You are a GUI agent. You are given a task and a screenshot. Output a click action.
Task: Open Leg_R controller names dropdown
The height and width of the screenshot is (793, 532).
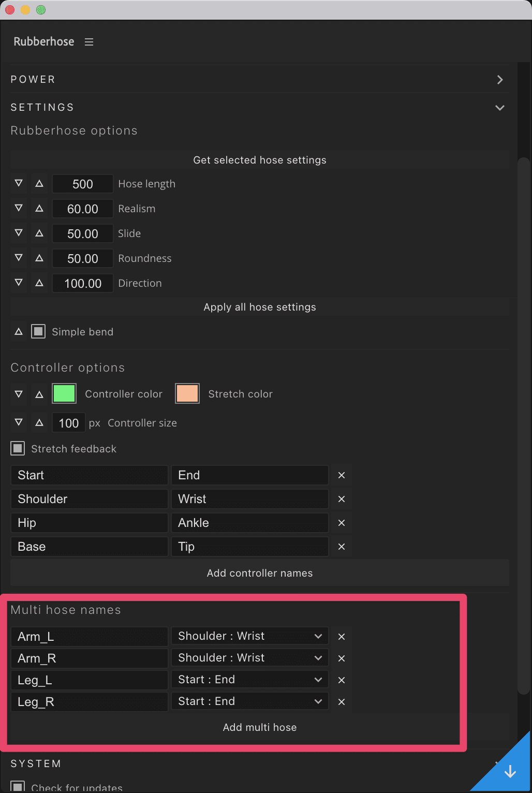tap(250, 701)
